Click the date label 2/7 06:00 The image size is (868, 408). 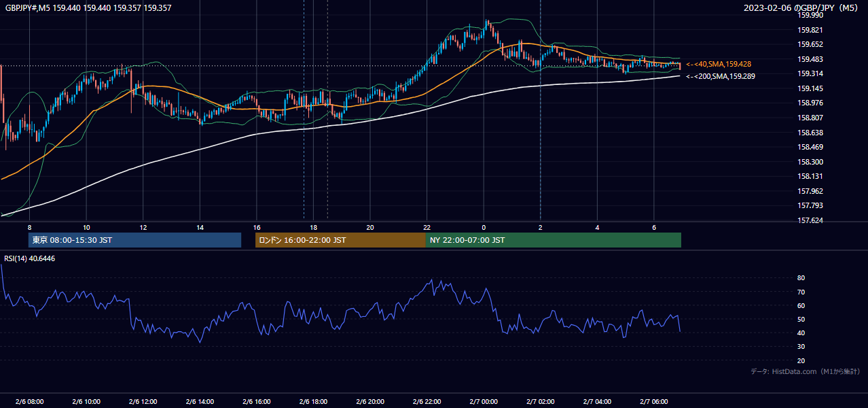coord(653,402)
